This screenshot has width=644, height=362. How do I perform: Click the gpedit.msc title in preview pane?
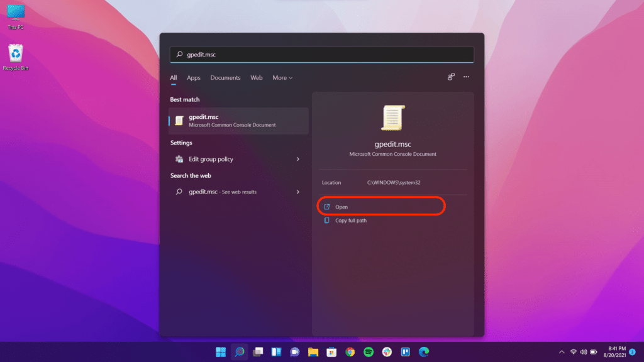click(x=392, y=144)
